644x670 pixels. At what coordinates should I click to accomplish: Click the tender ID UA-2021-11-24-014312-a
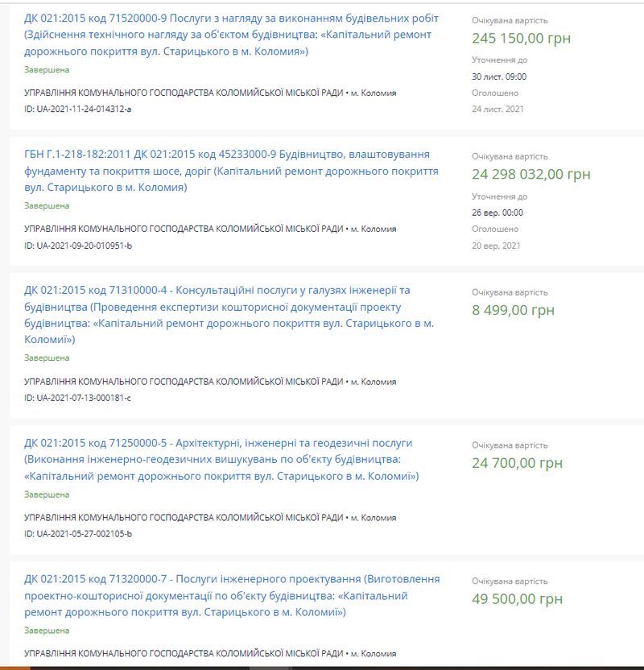pyautogui.click(x=78, y=109)
